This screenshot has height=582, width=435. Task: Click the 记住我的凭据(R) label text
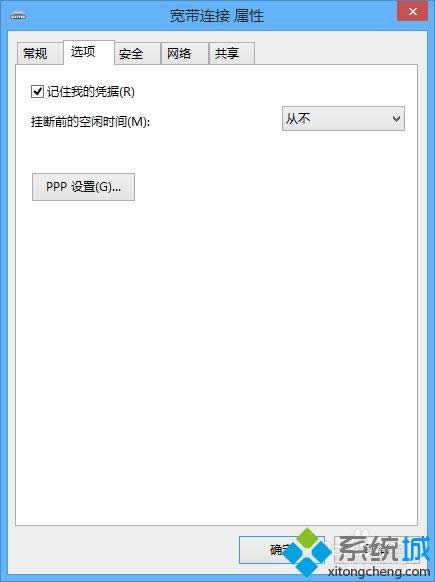click(91, 92)
